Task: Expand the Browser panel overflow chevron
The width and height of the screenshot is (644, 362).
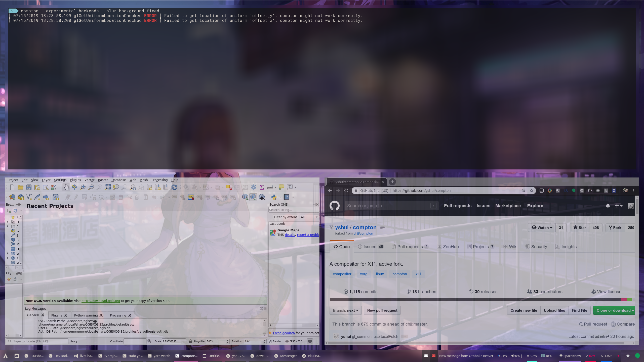Action: [x=21, y=211]
